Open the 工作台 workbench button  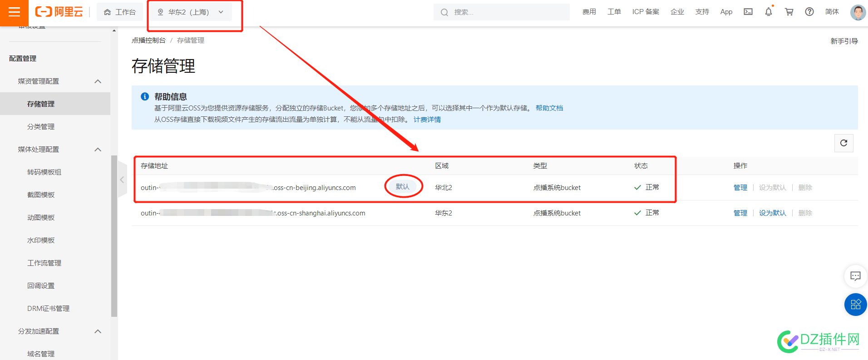coord(120,12)
